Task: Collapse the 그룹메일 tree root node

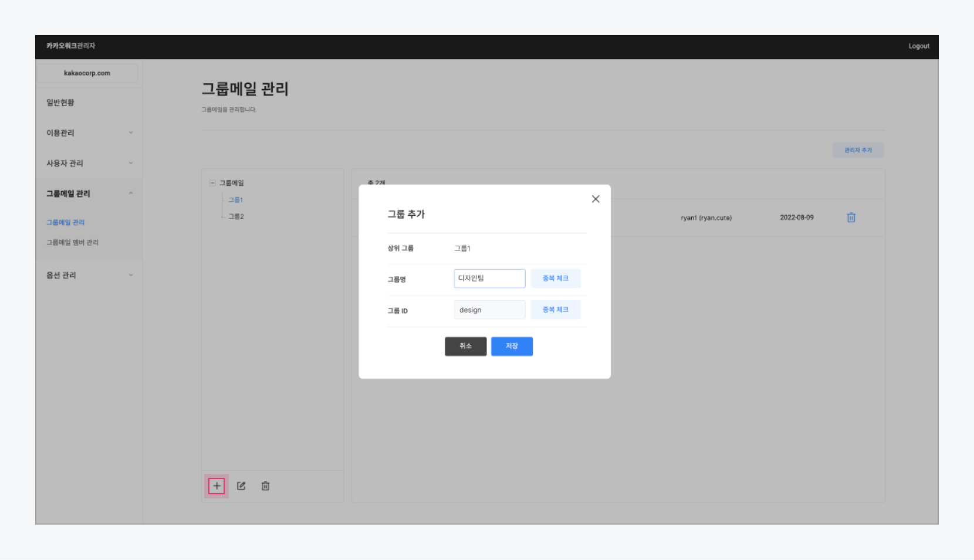Action: coord(212,183)
